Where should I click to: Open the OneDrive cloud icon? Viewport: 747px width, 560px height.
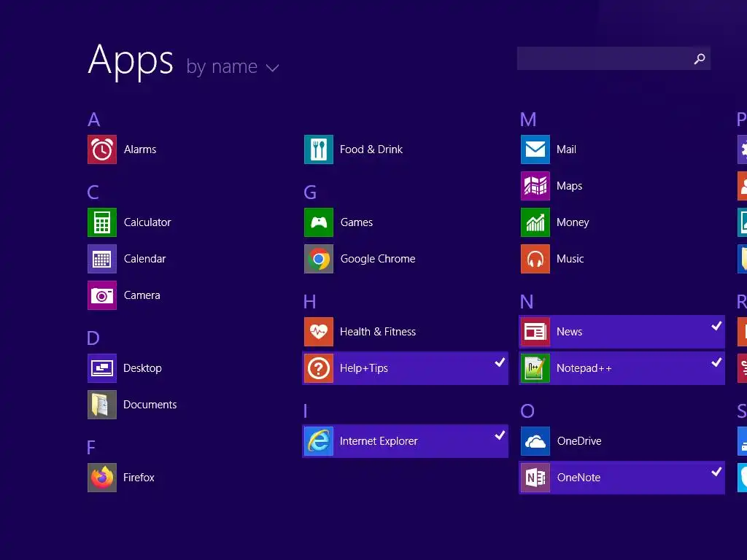click(x=535, y=441)
